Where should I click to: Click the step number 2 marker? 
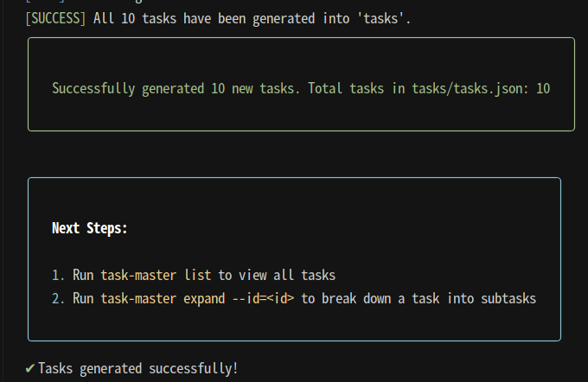point(58,299)
